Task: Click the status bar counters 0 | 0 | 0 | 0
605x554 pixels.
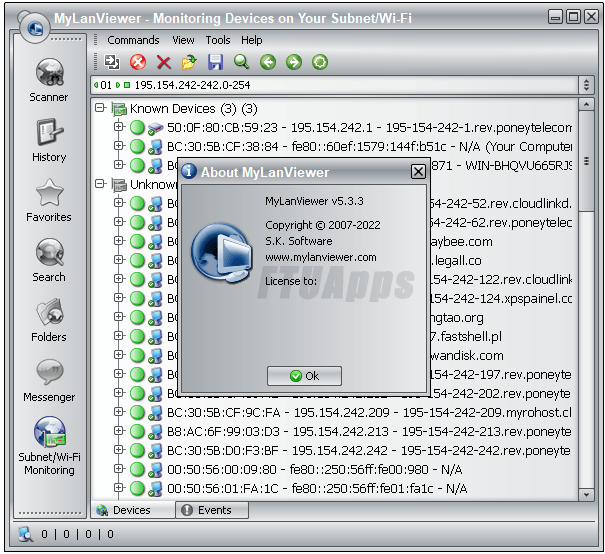Action: [77, 534]
